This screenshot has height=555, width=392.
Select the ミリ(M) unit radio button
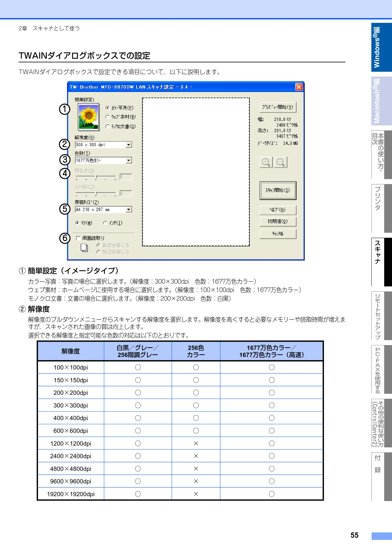[x=77, y=223]
